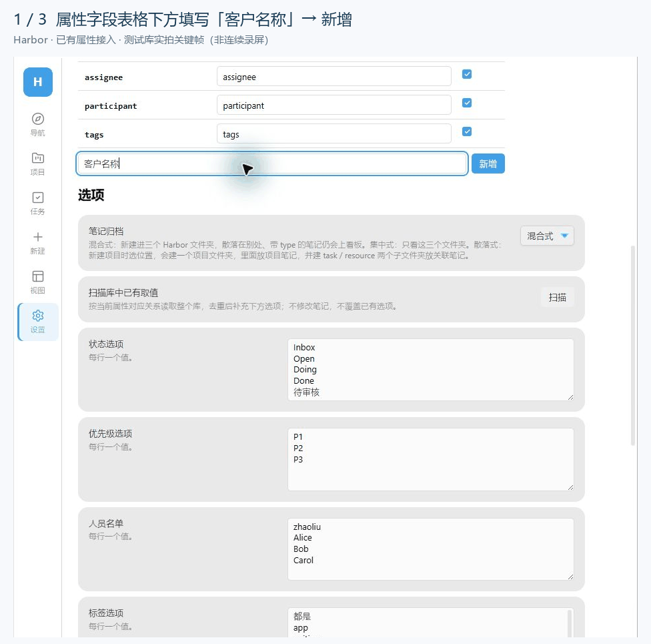
Task: Click into the 优先级选项 textarea
Action: click(x=430, y=460)
